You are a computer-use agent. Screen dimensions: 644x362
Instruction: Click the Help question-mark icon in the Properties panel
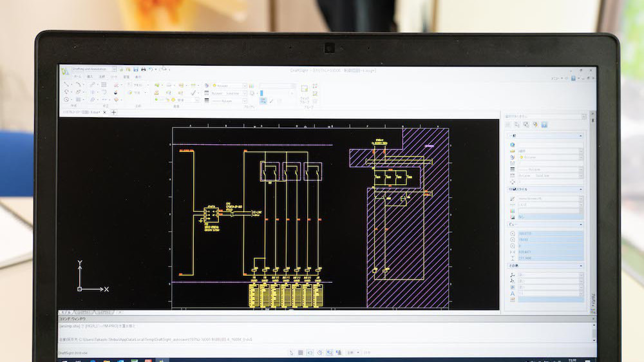click(x=544, y=124)
